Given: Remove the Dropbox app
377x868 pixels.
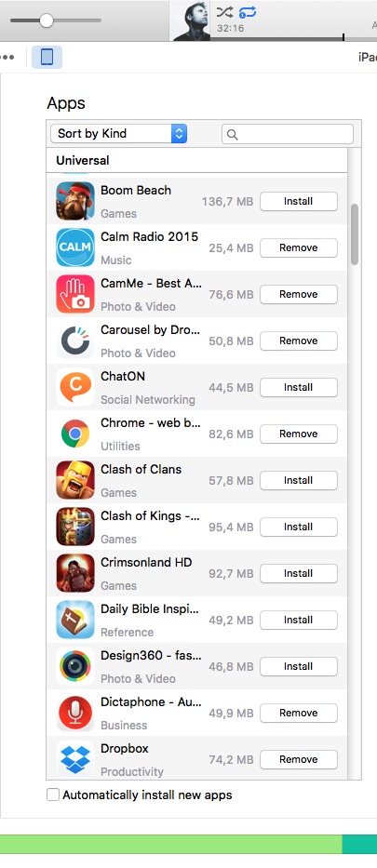Looking at the screenshot, I should pyautogui.click(x=299, y=759).
